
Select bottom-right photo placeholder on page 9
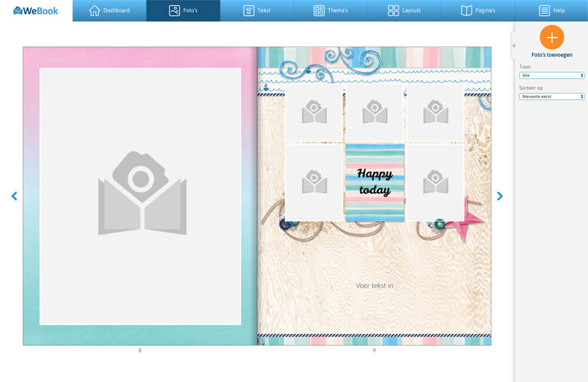[435, 183]
